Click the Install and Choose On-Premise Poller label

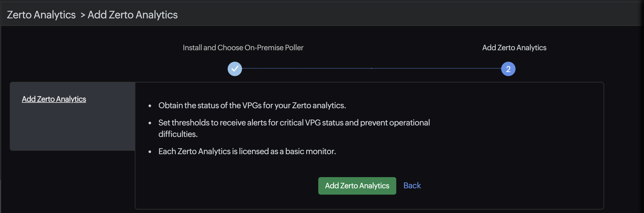point(243,47)
